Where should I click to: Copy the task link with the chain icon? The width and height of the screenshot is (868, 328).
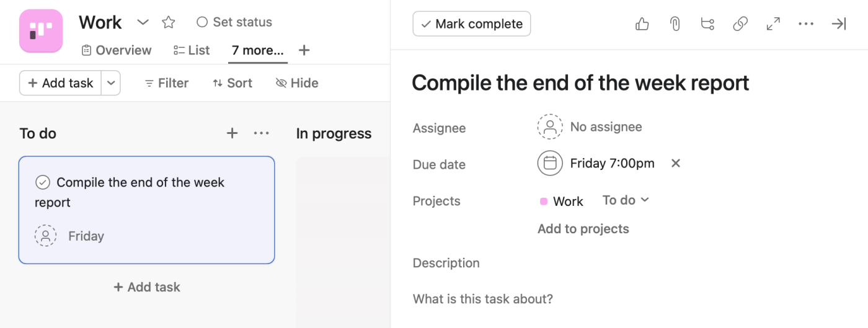coord(740,24)
